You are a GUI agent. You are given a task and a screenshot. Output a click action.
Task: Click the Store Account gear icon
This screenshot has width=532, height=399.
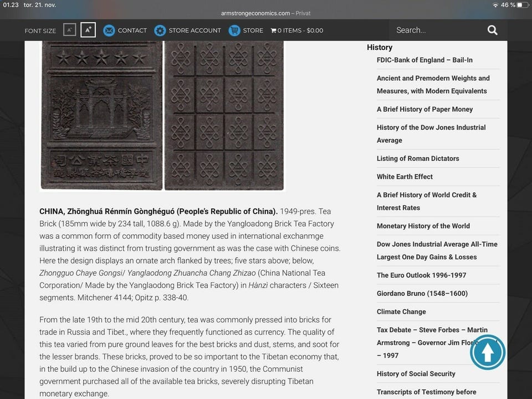(160, 30)
